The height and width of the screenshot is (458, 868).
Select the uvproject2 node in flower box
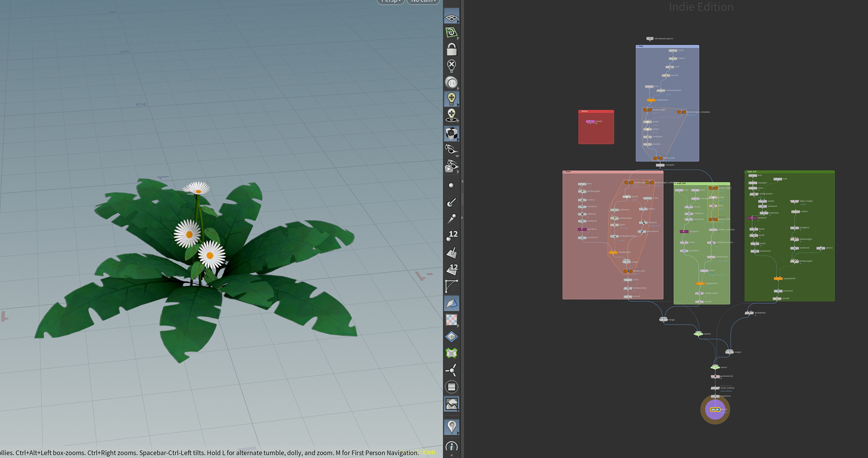click(582, 229)
